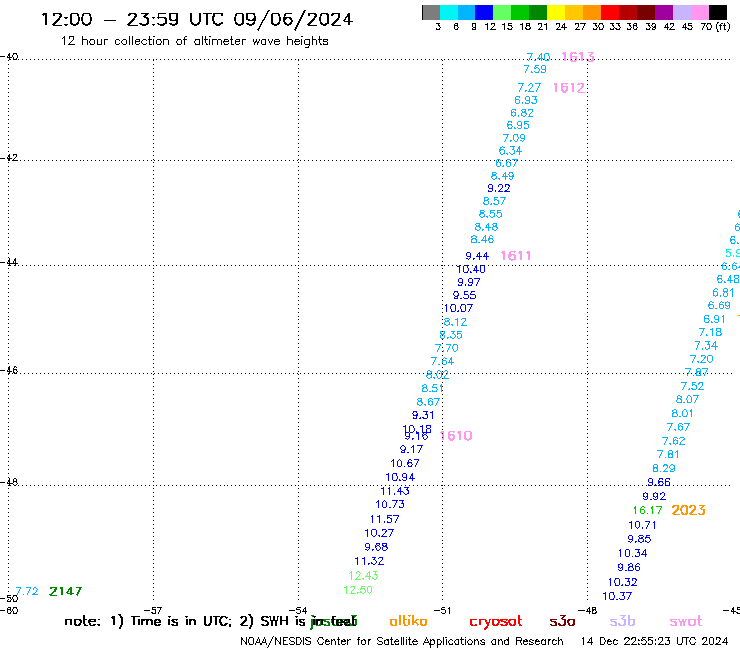The image size is (740, 650).
Task: Click the 7.59 wave height reading
Action: click(x=535, y=69)
